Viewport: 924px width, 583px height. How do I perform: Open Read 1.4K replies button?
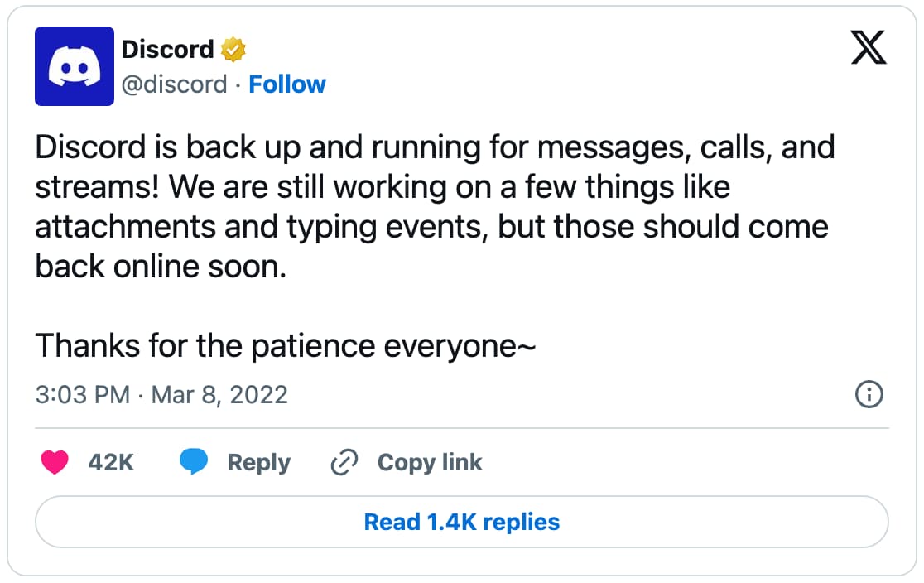pos(462,522)
